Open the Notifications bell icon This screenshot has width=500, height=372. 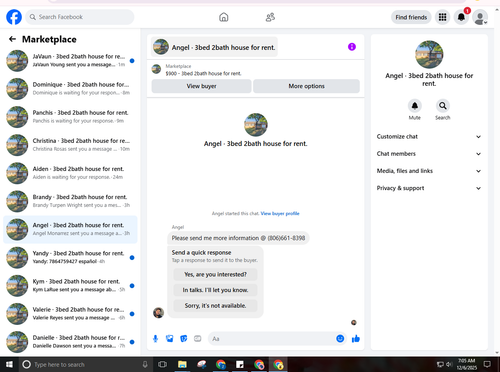coord(461,17)
